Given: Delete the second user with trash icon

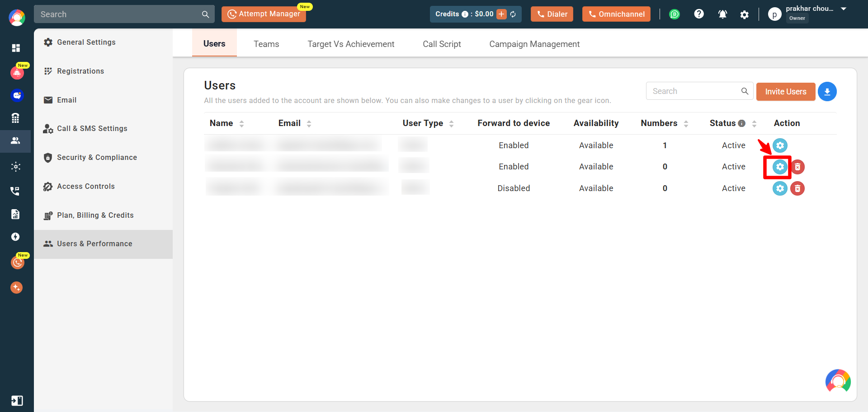Looking at the screenshot, I should pos(797,167).
